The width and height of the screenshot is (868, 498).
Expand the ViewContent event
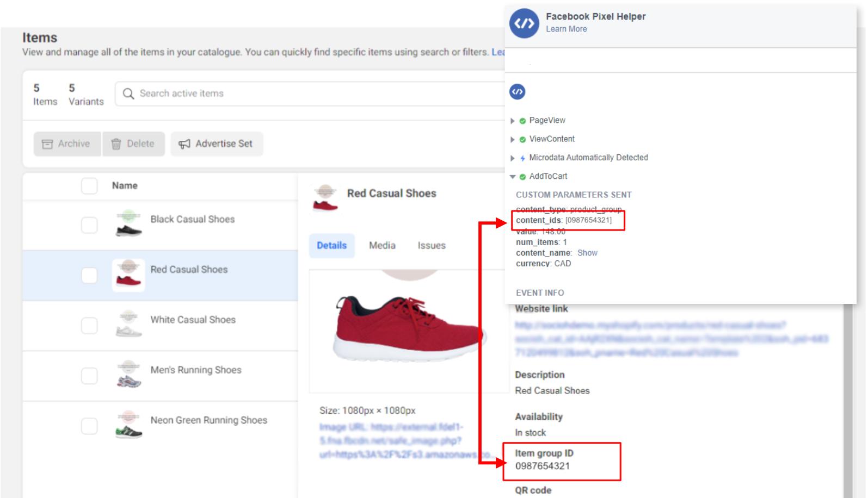(513, 140)
